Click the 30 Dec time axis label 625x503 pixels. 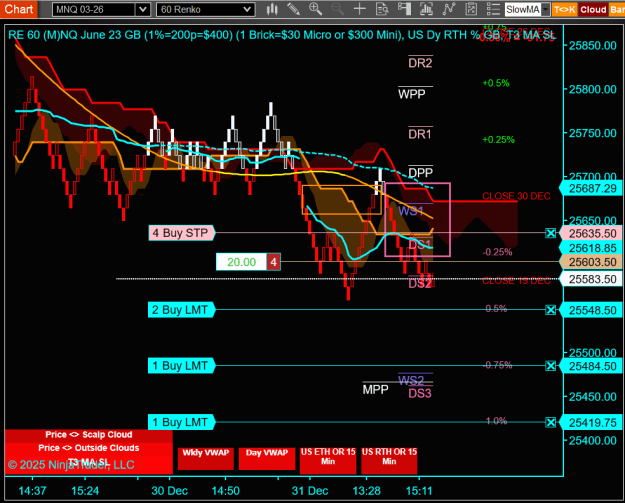pos(169,491)
